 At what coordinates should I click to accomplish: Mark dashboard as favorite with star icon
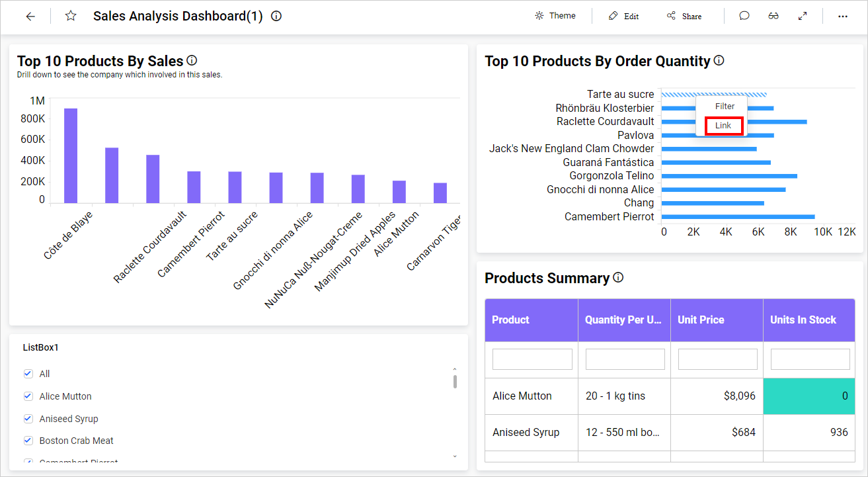point(71,17)
